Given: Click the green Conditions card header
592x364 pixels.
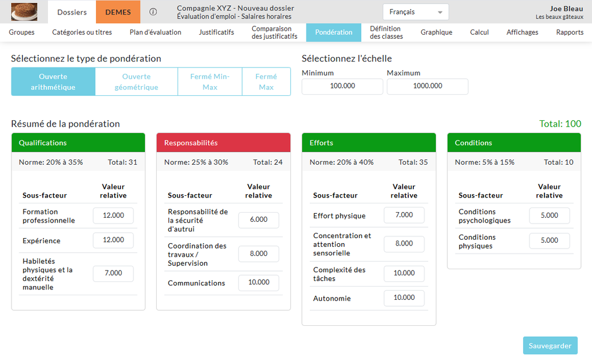Looking at the screenshot, I should click(x=514, y=143).
